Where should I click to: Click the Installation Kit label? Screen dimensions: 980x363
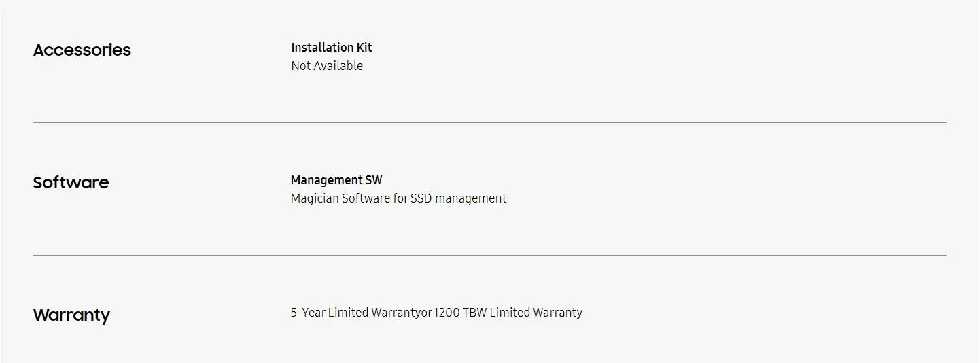coord(331,48)
